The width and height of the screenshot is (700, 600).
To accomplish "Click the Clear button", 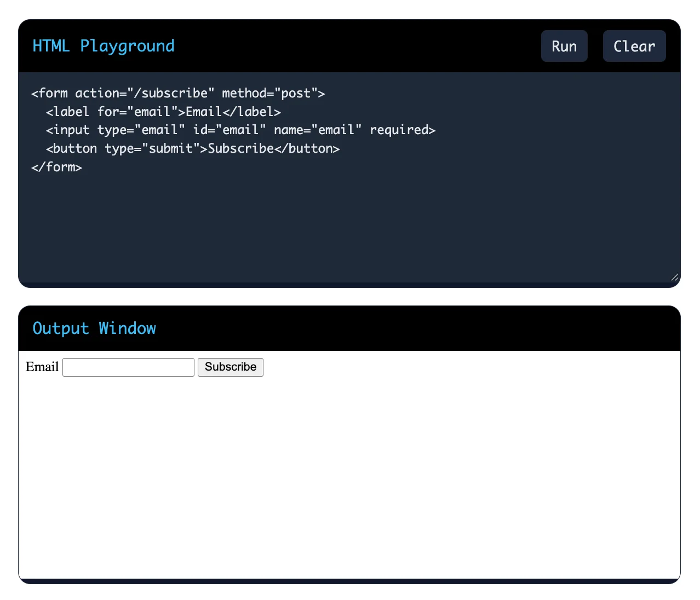I will [634, 46].
